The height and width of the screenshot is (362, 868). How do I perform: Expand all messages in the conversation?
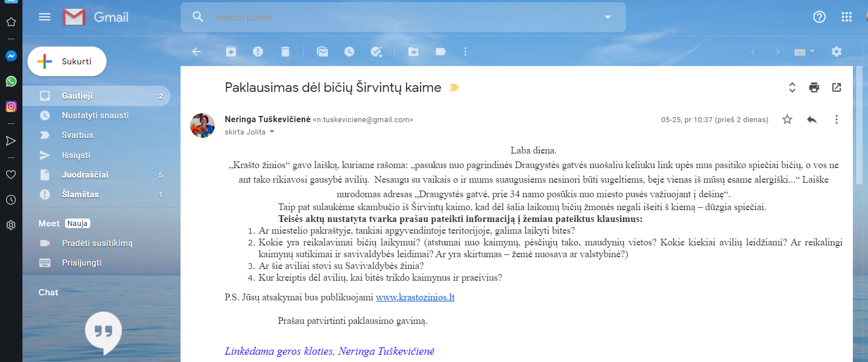point(792,87)
